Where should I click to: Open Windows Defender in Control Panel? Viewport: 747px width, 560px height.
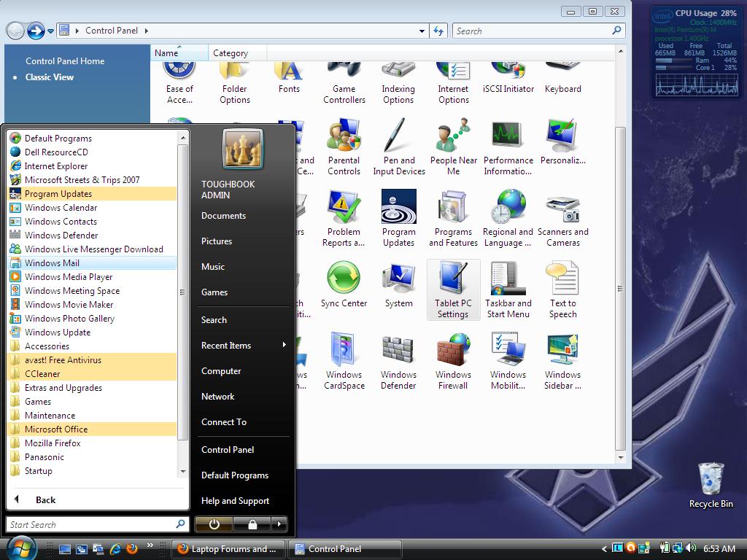pyautogui.click(x=399, y=362)
